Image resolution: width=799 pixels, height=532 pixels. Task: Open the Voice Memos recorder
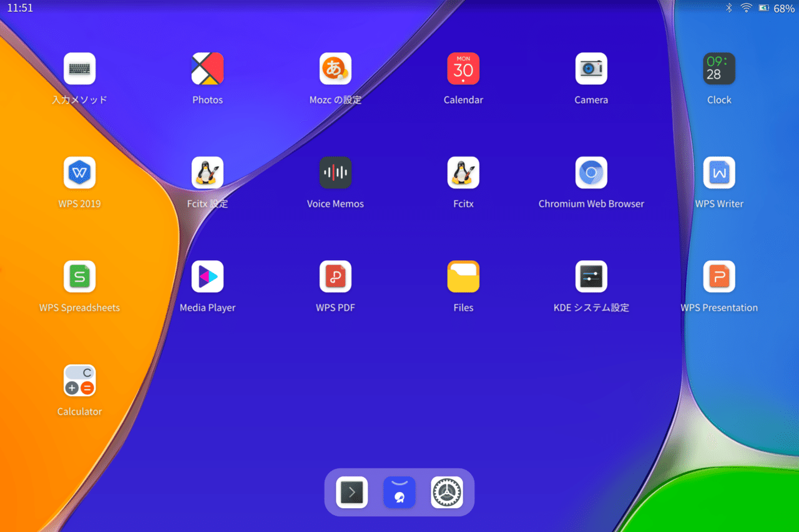pos(335,173)
